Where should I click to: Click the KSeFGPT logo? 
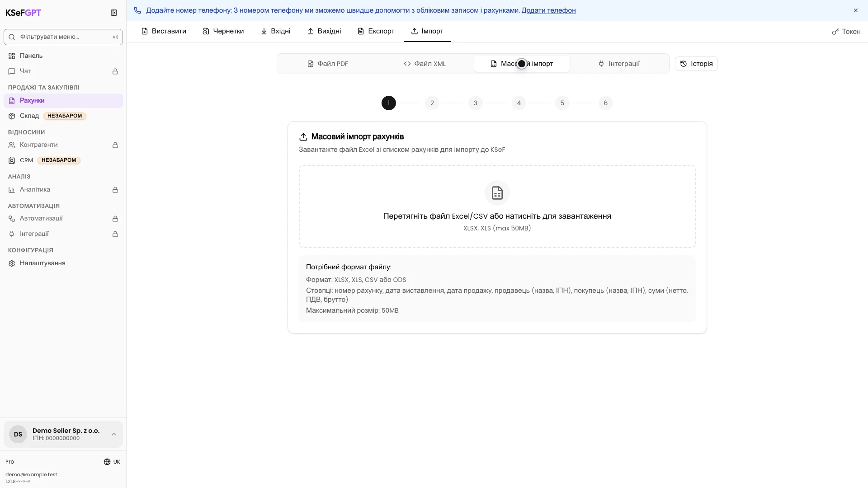(23, 13)
